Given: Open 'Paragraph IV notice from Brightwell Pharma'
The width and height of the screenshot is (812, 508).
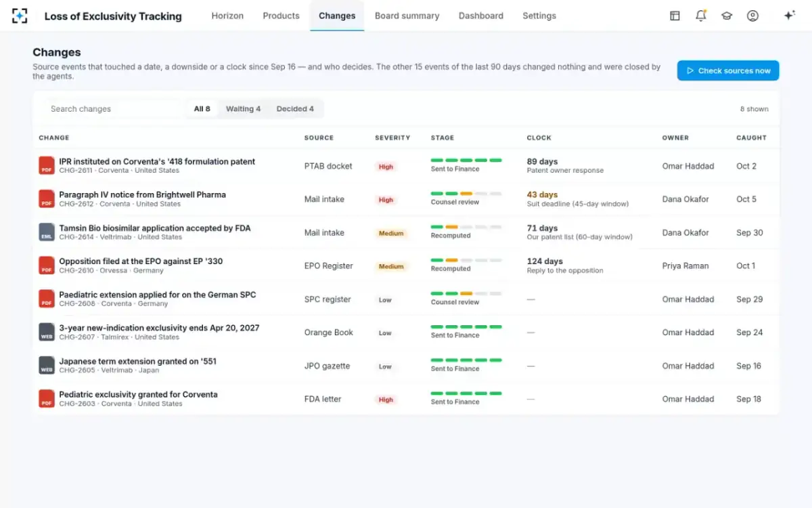Looking at the screenshot, I should click(142, 195).
